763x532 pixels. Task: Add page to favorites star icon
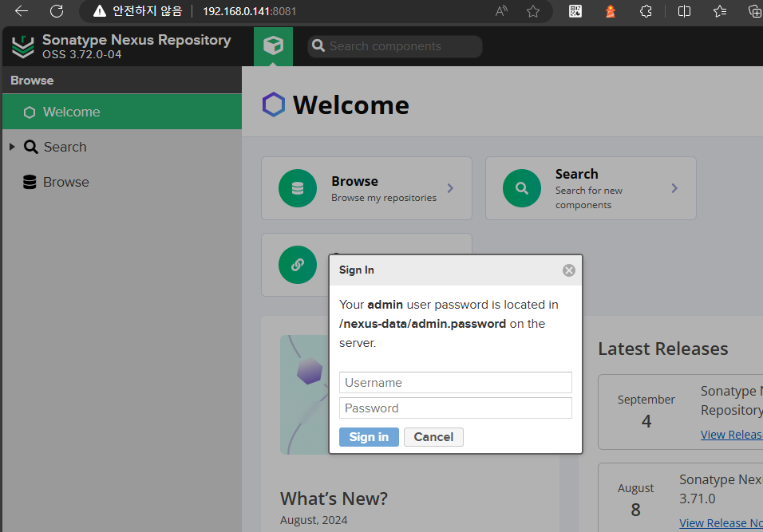pos(533,11)
